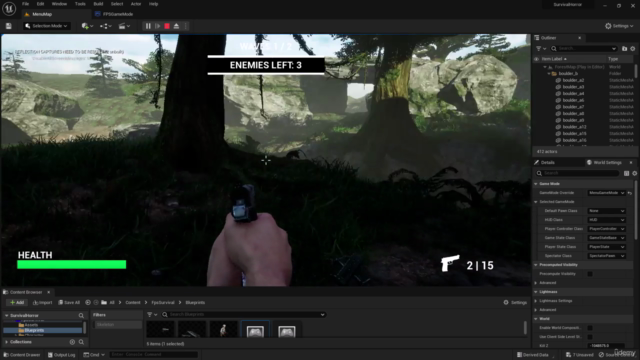Viewport: 640px width, 360px height.
Task: Click Save All in Content Browser
Action: (x=69, y=302)
